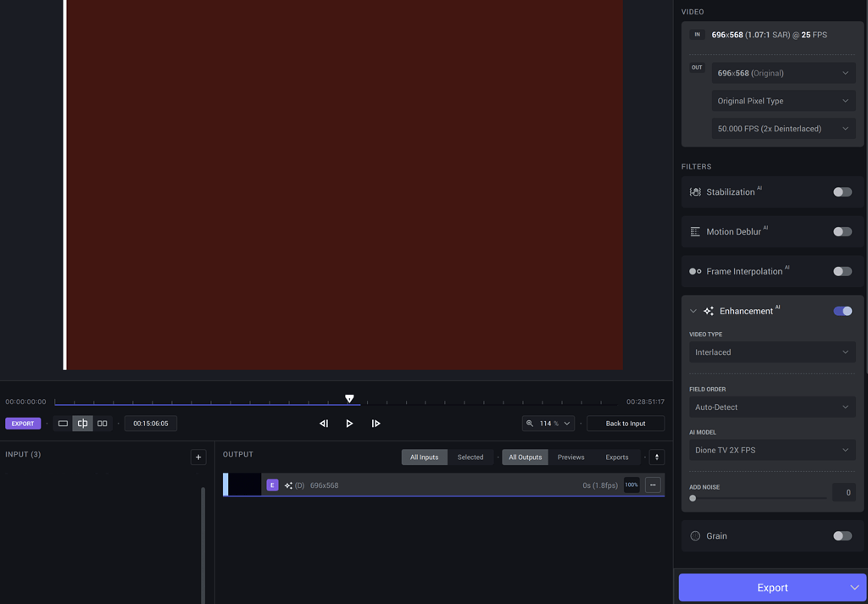This screenshot has width=868, height=604.
Task: Open the AI Model dropdown showing Dione TV 2X FPS
Action: pyautogui.click(x=771, y=450)
